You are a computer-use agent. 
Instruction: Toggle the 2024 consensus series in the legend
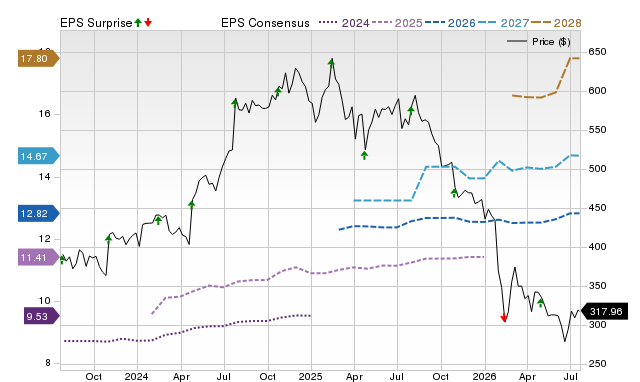[344, 23]
